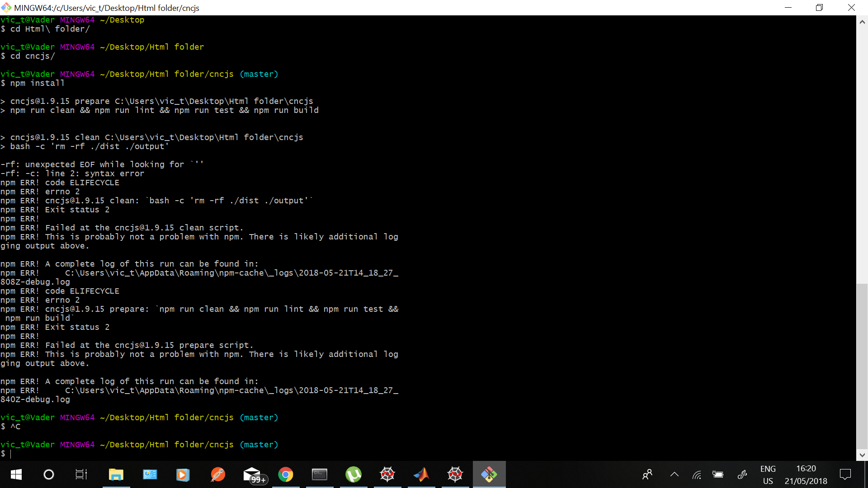Launch Google Chrome from taskbar

286,474
